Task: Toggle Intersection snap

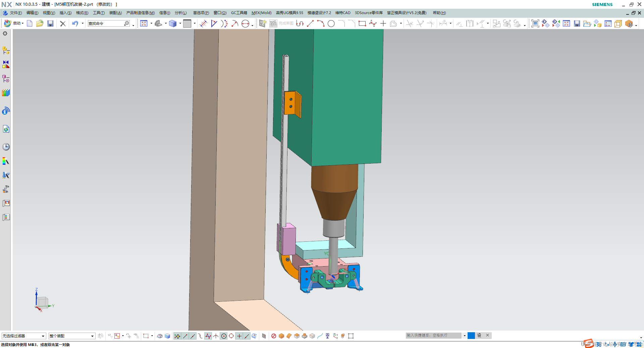Action: 216,336
